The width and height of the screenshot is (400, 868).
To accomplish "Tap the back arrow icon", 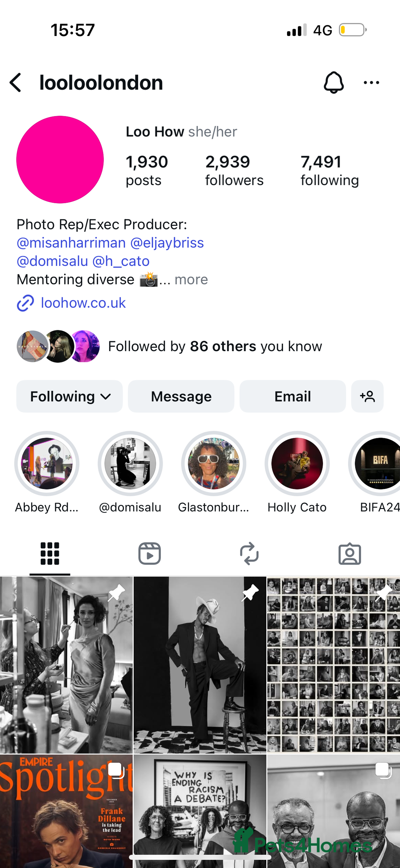I will pos(16,82).
